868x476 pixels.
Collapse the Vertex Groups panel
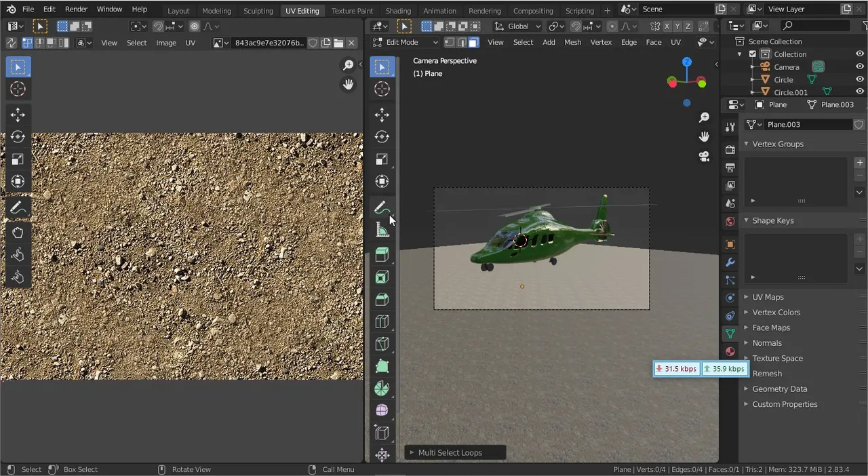[747, 144]
